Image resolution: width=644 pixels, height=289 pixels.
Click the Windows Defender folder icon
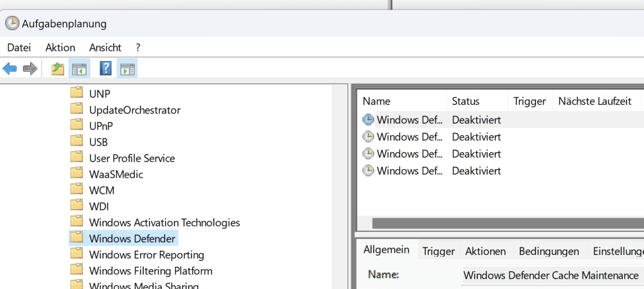tap(76, 237)
